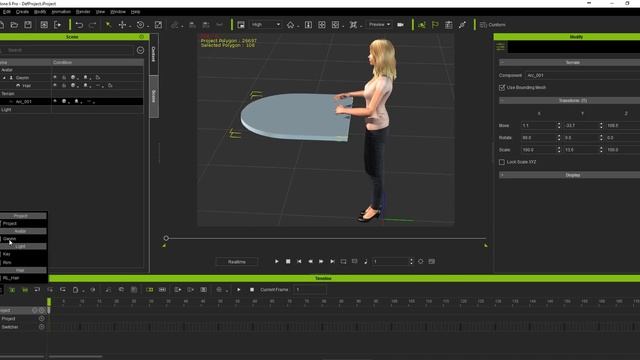The height and width of the screenshot is (360, 640).
Task: Activate the Scale tool icon
Action: [158, 25]
